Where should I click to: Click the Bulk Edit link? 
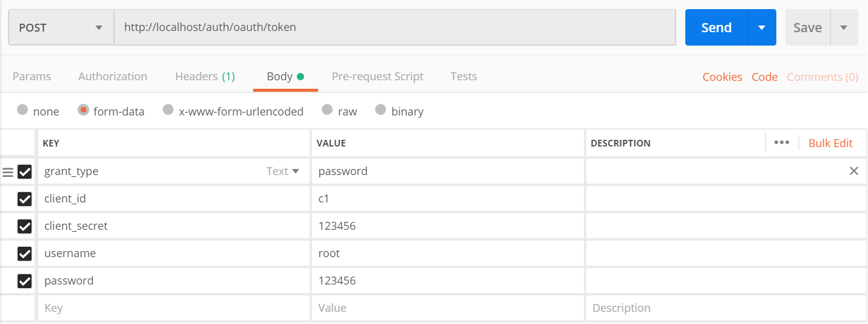coord(830,143)
